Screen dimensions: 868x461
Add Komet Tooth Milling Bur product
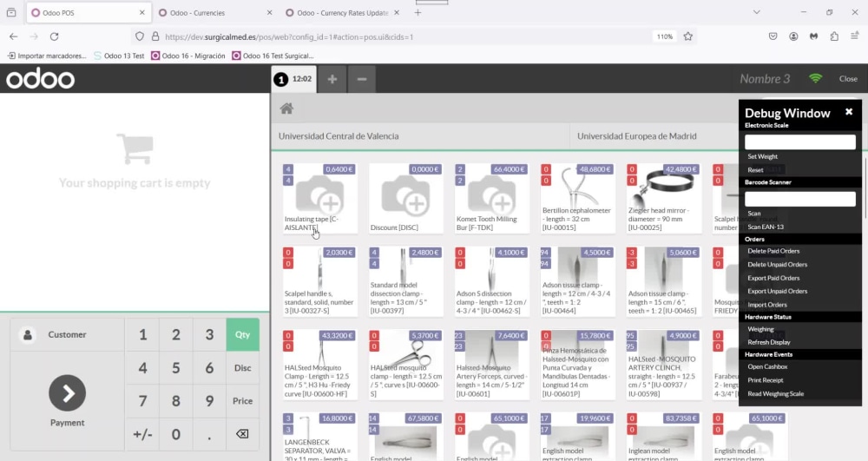click(491, 198)
